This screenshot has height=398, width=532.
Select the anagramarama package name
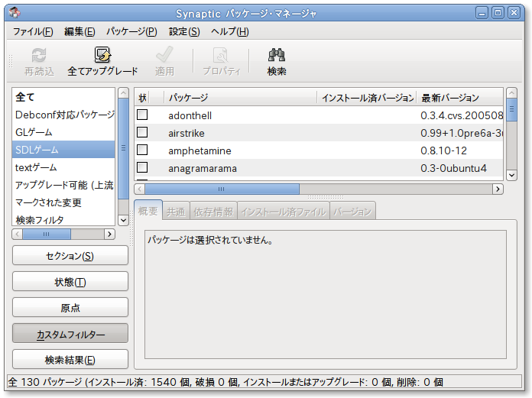pyautogui.click(x=203, y=169)
